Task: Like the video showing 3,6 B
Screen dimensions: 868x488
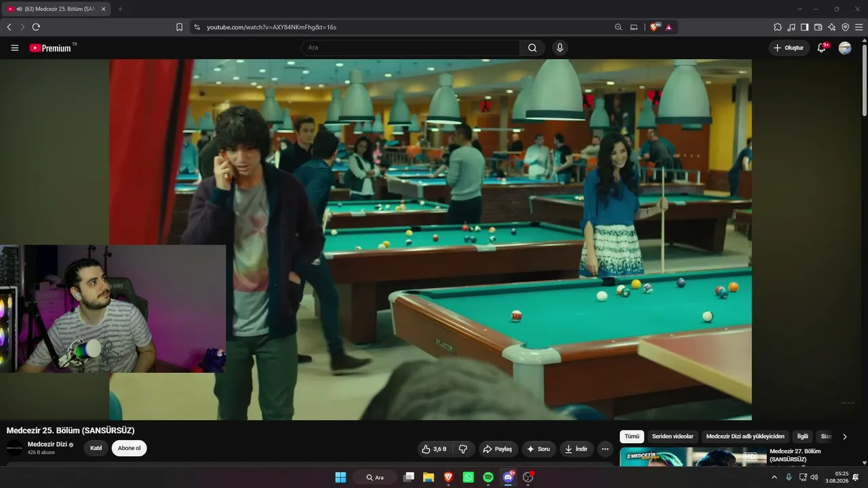Action: [434, 449]
